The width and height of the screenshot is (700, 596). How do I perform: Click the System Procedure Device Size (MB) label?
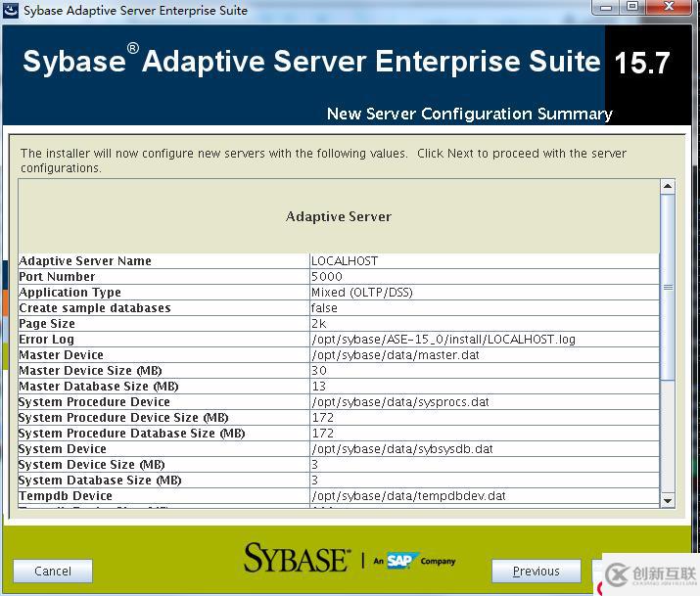(x=123, y=418)
